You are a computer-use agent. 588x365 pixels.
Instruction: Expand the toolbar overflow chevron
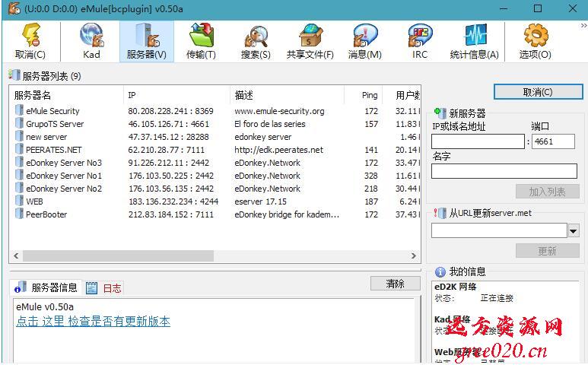[x=583, y=26]
